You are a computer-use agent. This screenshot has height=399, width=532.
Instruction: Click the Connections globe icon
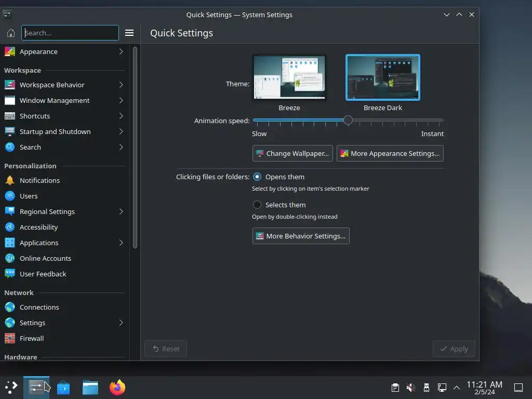[x=10, y=307]
